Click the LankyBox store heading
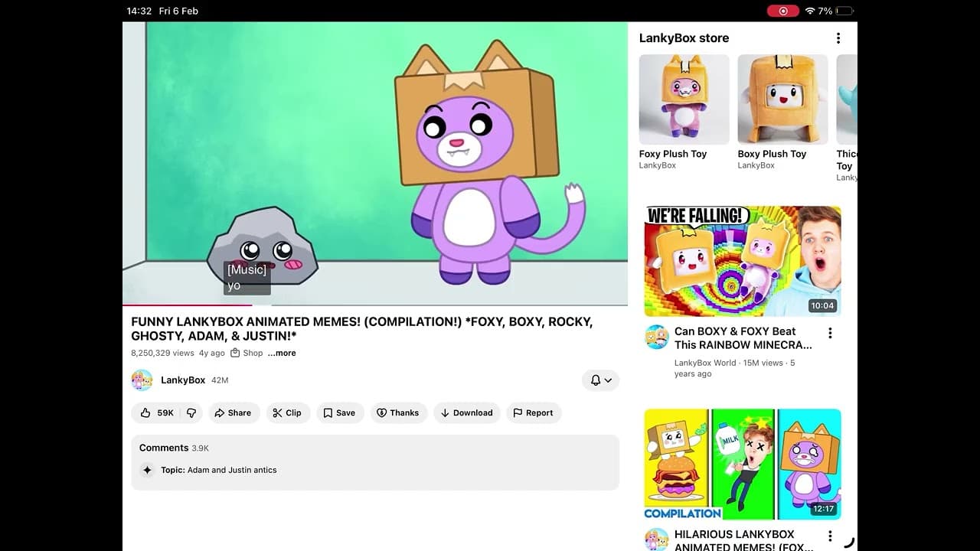 pyautogui.click(x=684, y=38)
